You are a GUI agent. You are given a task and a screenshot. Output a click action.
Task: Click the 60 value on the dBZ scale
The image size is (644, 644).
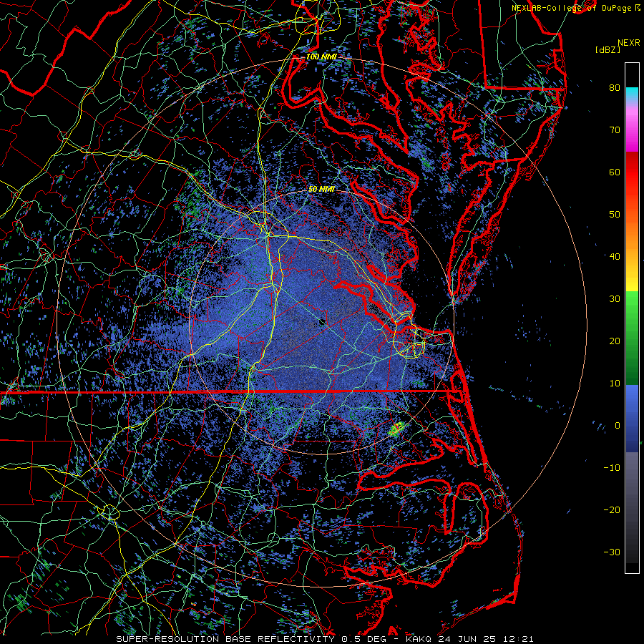(x=615, y=172)
